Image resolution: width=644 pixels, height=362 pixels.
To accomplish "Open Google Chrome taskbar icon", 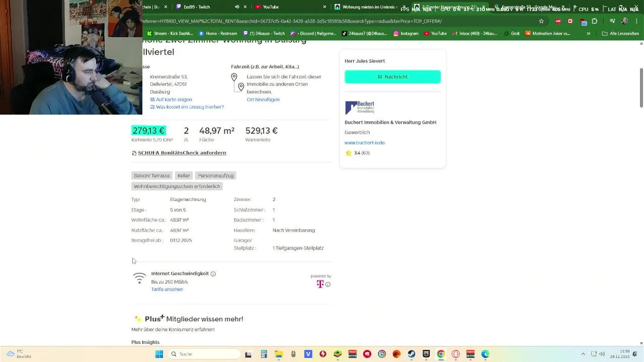I will tap(441, 354).
